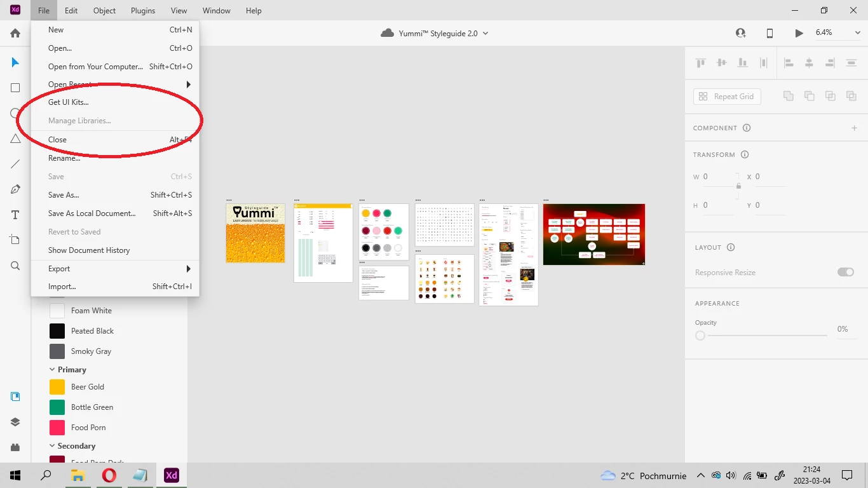Select the Rectangle tool
Screen dimensions: 868x488
point(15,88)
